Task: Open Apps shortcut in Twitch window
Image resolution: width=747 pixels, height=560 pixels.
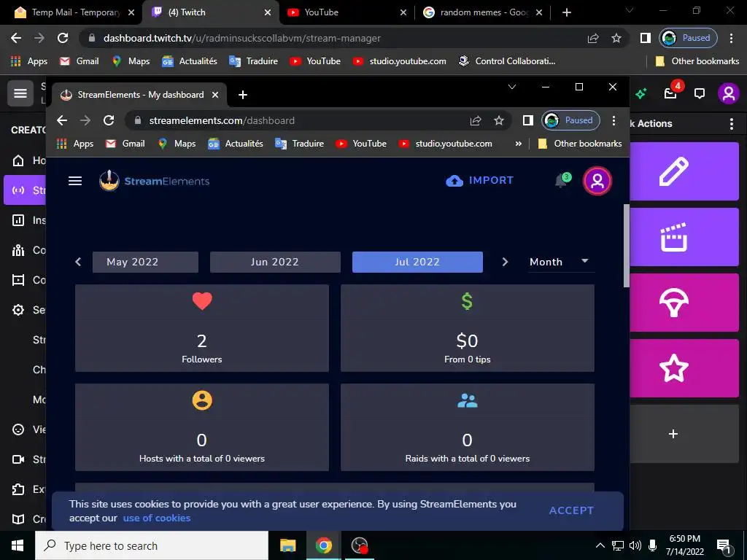Action: pyautogui.click(x=29, y=61)
